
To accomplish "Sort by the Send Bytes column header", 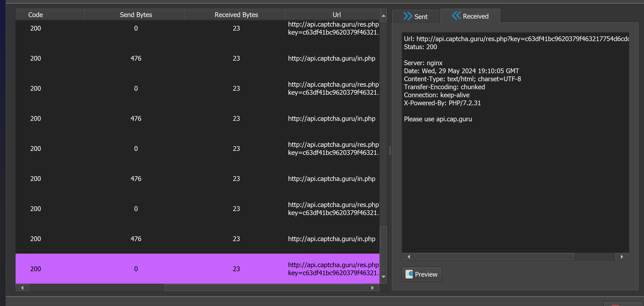I will click(136, 15).
